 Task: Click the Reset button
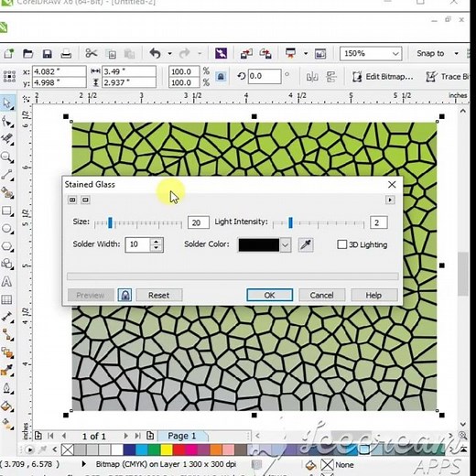click(159, 295)
